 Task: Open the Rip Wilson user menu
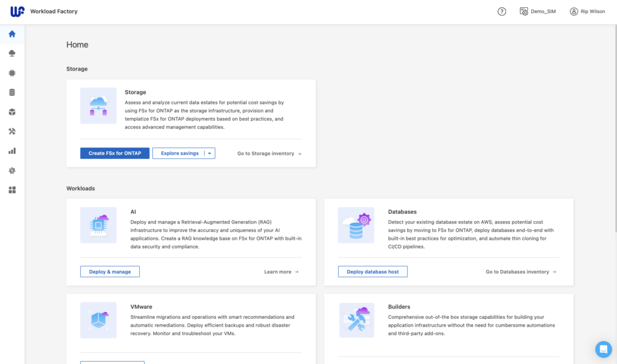coord(587,11)
